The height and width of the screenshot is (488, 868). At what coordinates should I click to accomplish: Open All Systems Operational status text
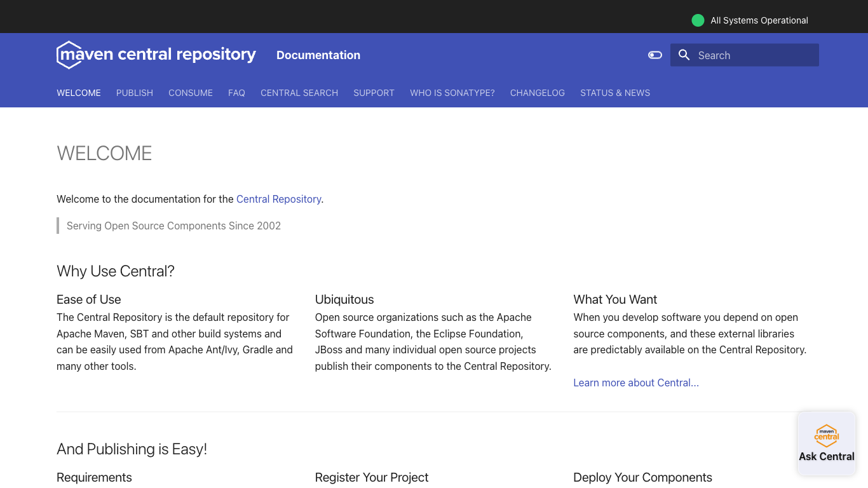tap(759, 20)
